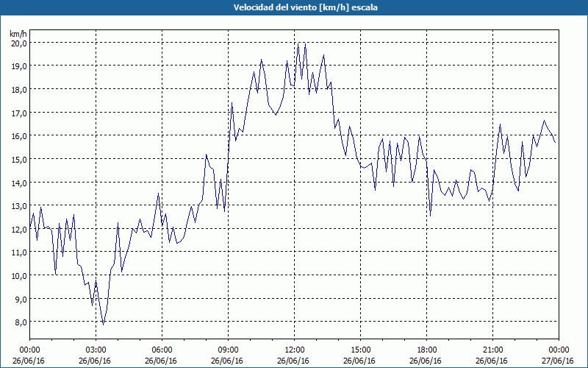Image resolution: width=588 pixels, height=368 pixels.
Task: Click the 13,0 y-axis label
Action: click(x=19, y=206)
